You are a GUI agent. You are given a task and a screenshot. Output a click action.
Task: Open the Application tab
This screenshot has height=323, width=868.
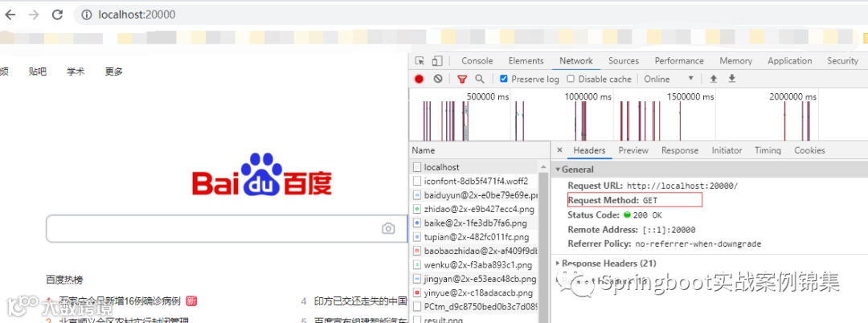pyautogui.click(x=789, y=61)
